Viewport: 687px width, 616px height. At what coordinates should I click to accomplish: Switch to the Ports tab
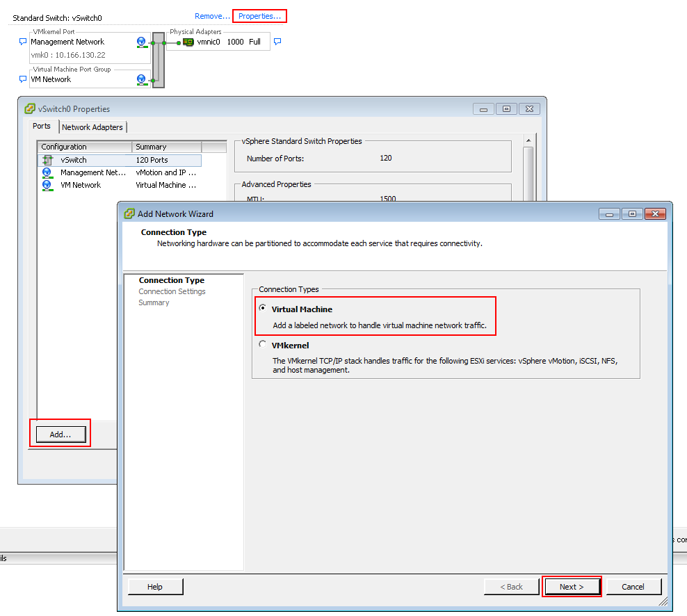pos(42,126)
